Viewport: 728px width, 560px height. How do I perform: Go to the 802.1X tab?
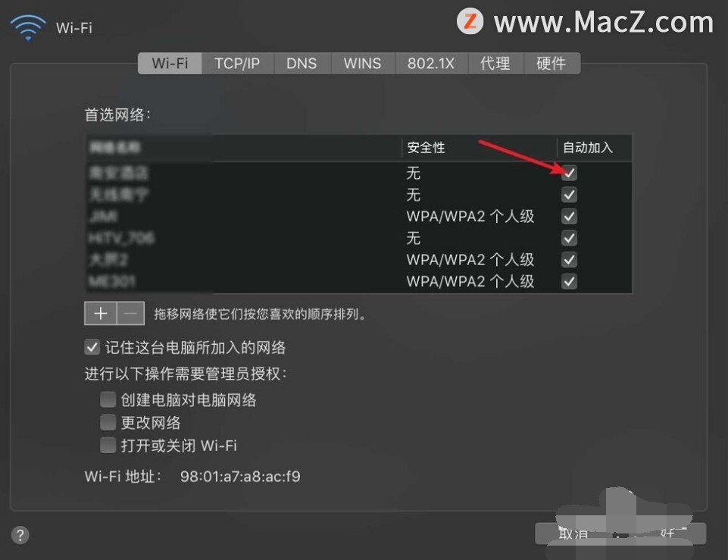431,63
